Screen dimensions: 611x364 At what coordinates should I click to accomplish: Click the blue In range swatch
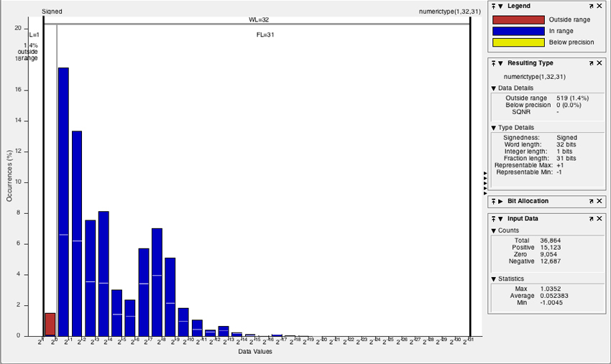(518, 31)
